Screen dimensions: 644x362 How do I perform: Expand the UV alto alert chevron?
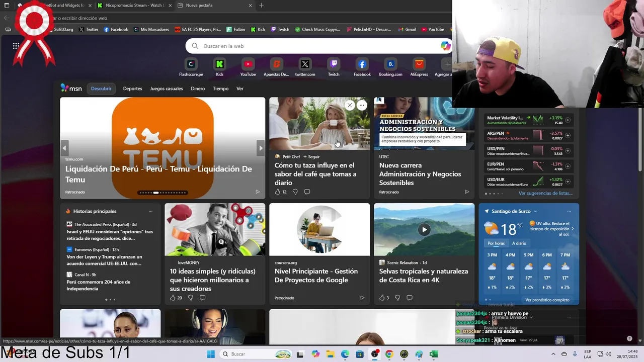tap(573, 229)
